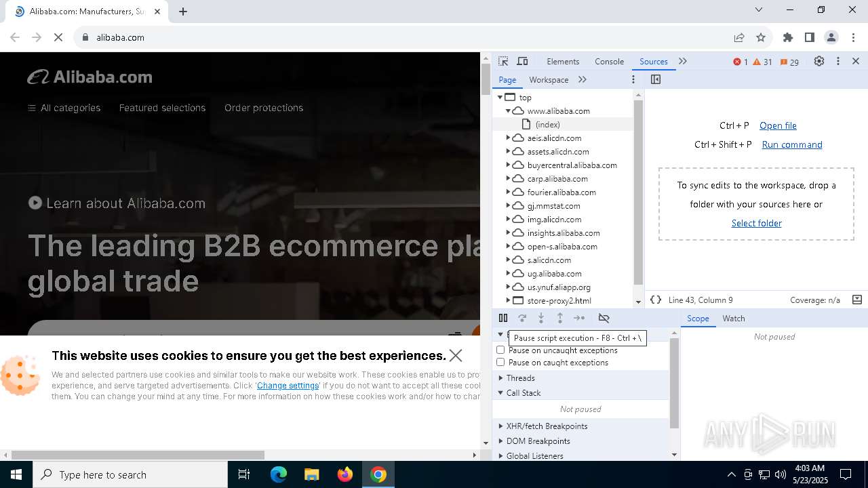Bookmark this tab star icon
The width and height of the screenshot is (868, 488).
761,37
